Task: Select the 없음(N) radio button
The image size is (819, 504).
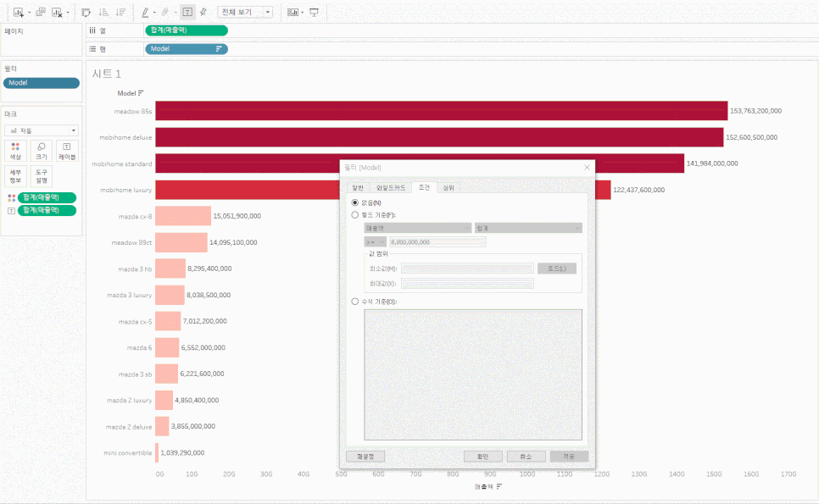Action: coord(355,202)
